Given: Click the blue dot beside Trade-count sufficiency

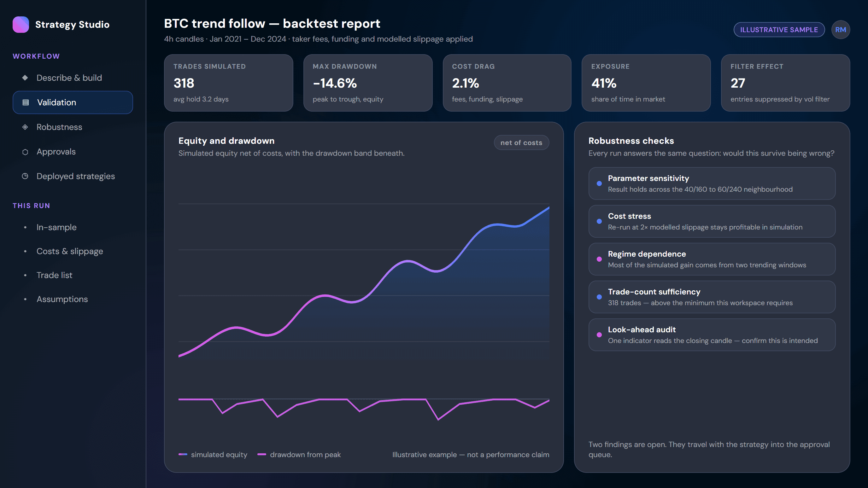Looking at the screenshot, I should (x=599, y=297).
